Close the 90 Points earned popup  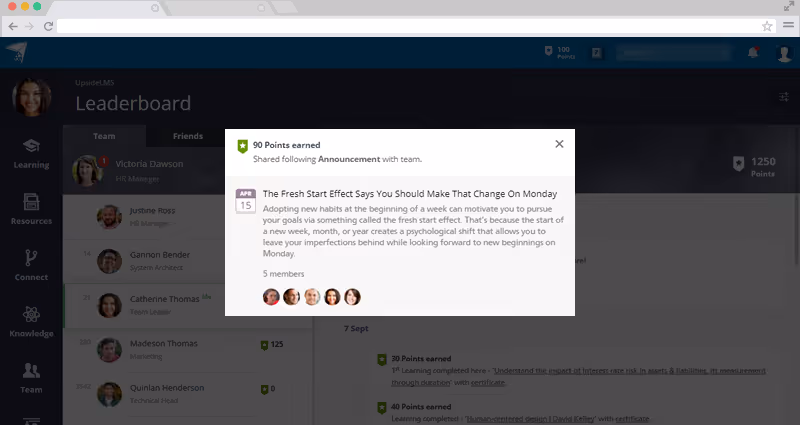point(559,144)
